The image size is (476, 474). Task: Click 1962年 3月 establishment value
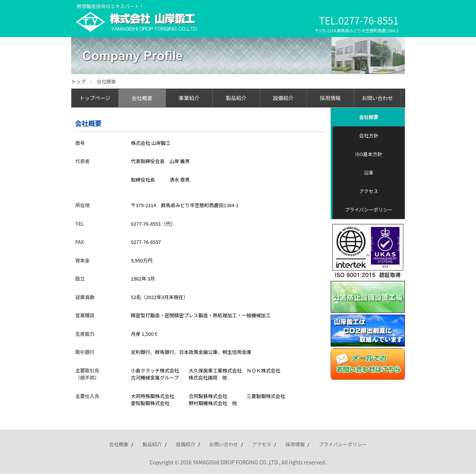143,279
